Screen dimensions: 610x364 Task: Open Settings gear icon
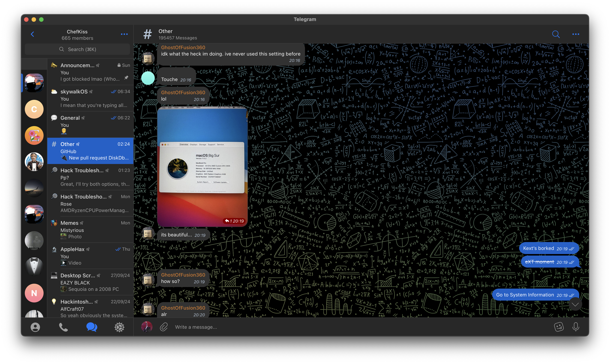[119, 327]
